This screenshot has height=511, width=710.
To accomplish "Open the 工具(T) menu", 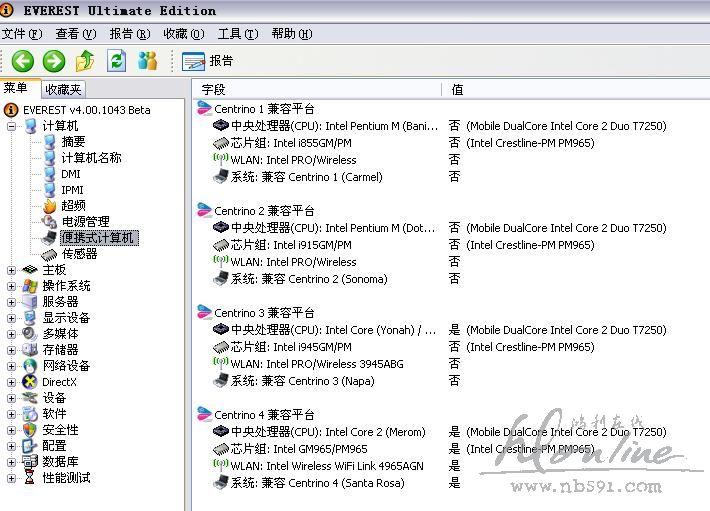I will pyautogui.click(x=237, y=34).
